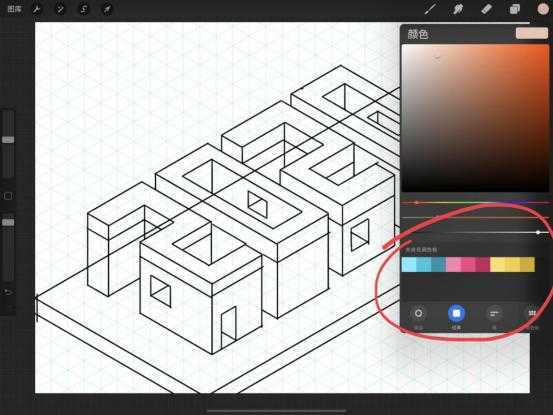553x415 pixels.
Task: Click the brightness slider with white handle
Action: 475,232
